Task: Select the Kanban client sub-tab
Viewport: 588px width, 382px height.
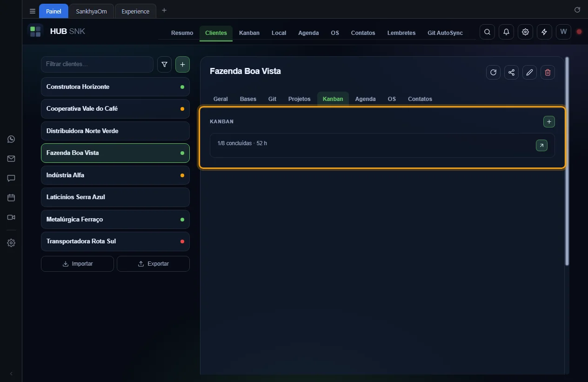Action: [x=333, y=99]
